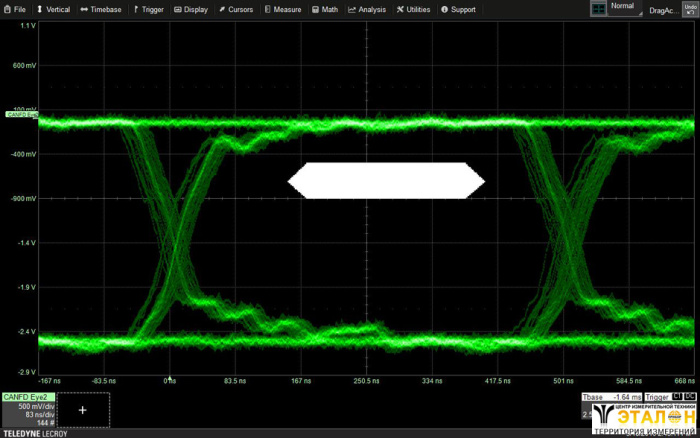This screenshot has height=438, width=700.
Task: Open the File menu
Action: (15, 9)
